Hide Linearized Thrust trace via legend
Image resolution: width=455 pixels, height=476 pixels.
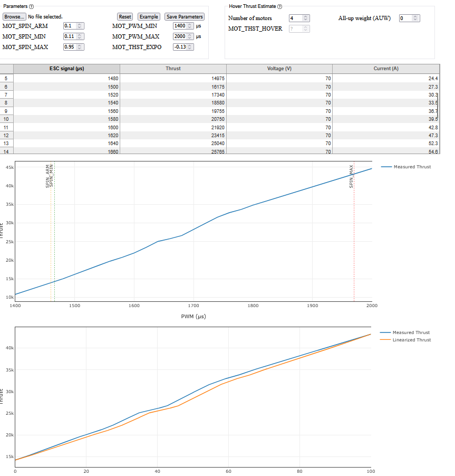click(411, 340)
